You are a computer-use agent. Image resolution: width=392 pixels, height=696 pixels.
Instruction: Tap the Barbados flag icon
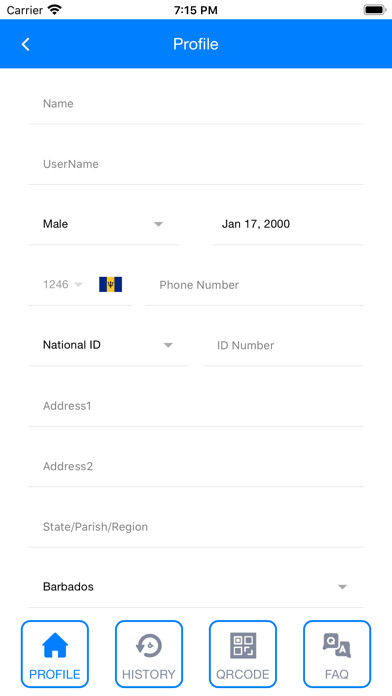coord(111,285)
